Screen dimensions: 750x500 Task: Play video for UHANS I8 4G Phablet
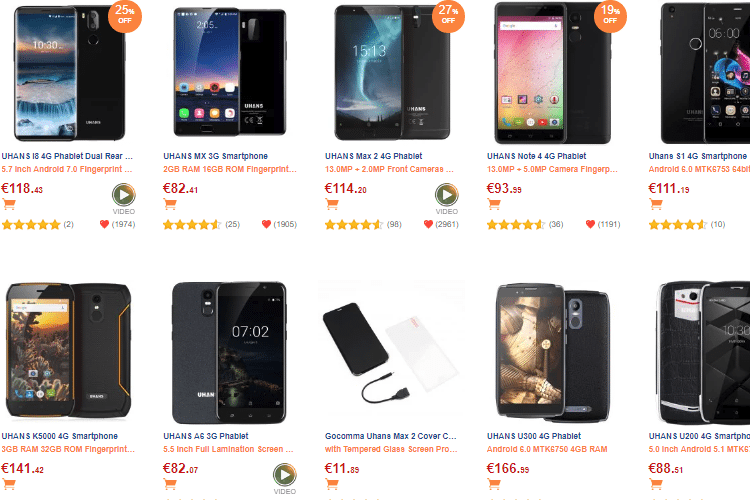click(123, 196)
